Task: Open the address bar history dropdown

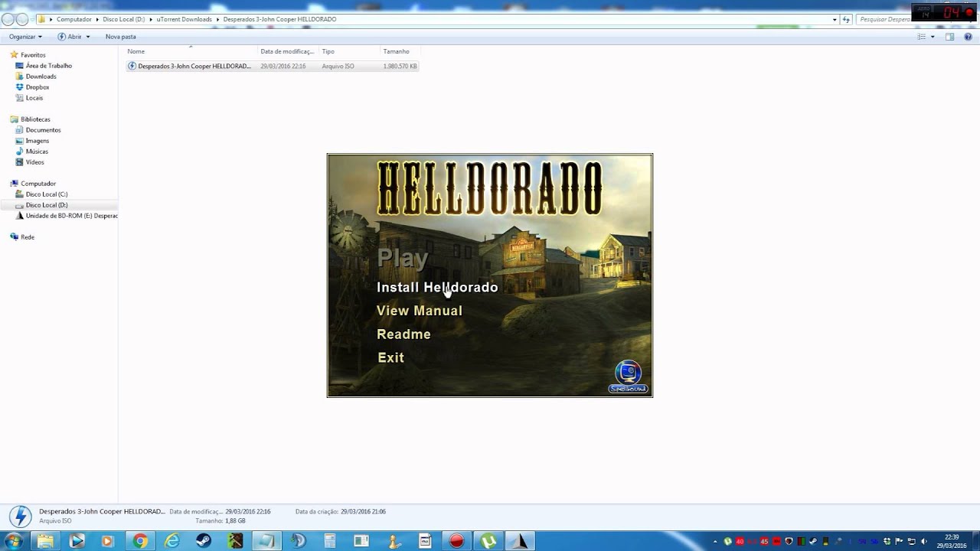Action: coord(835,19)
